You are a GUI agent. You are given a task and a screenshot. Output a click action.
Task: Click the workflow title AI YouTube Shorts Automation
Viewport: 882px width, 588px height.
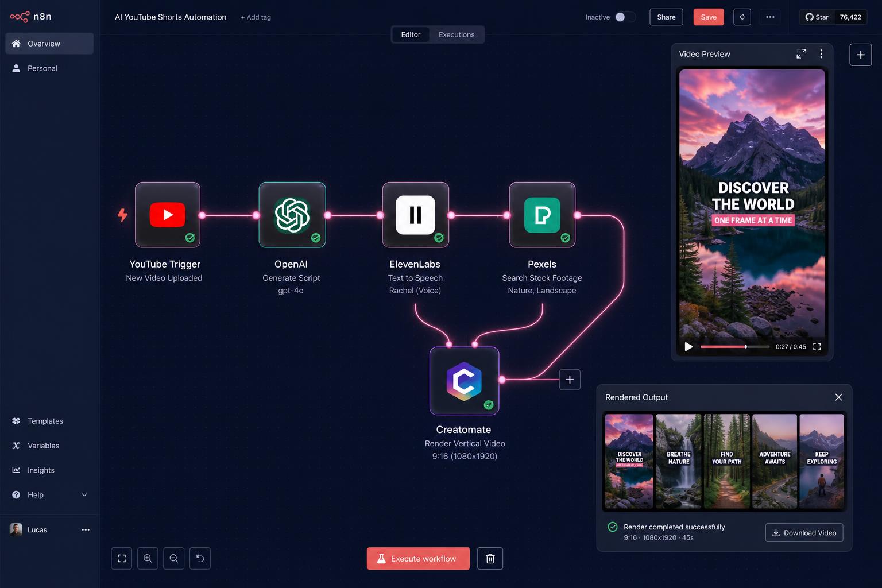pos(171,17)
